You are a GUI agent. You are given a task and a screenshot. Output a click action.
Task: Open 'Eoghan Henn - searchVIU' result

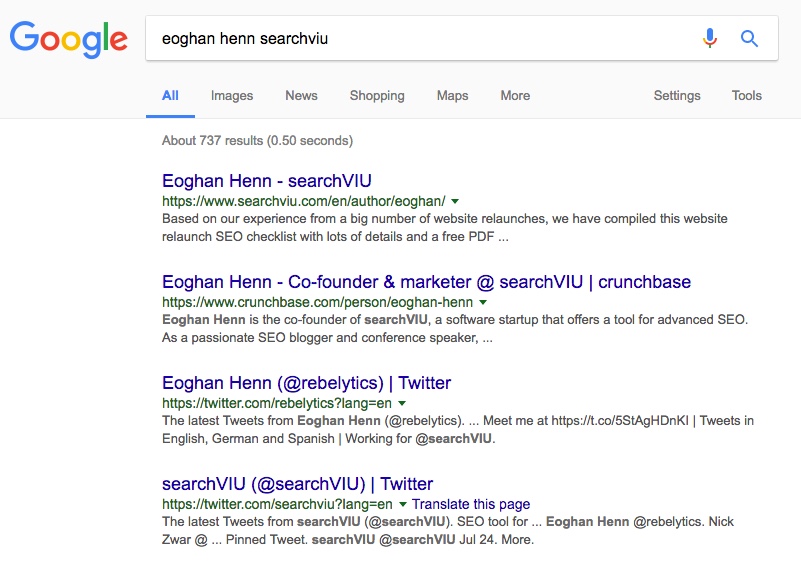267,181
